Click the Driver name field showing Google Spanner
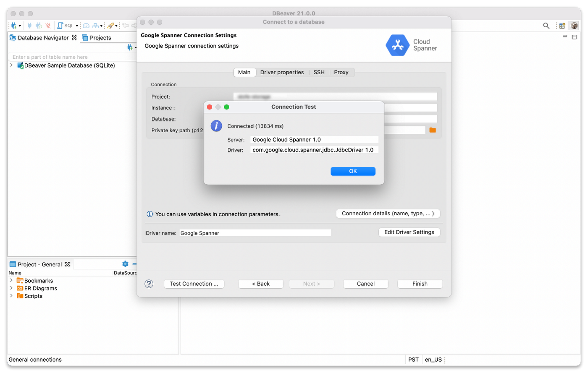The height and width of the screenshot is (373, 588). point(255,233)
